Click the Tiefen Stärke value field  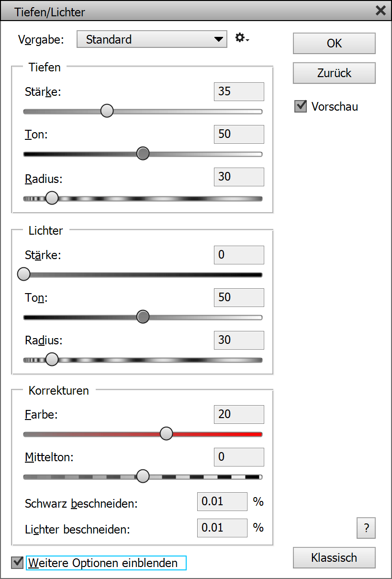pyautogui.click(x=238, y=91)
